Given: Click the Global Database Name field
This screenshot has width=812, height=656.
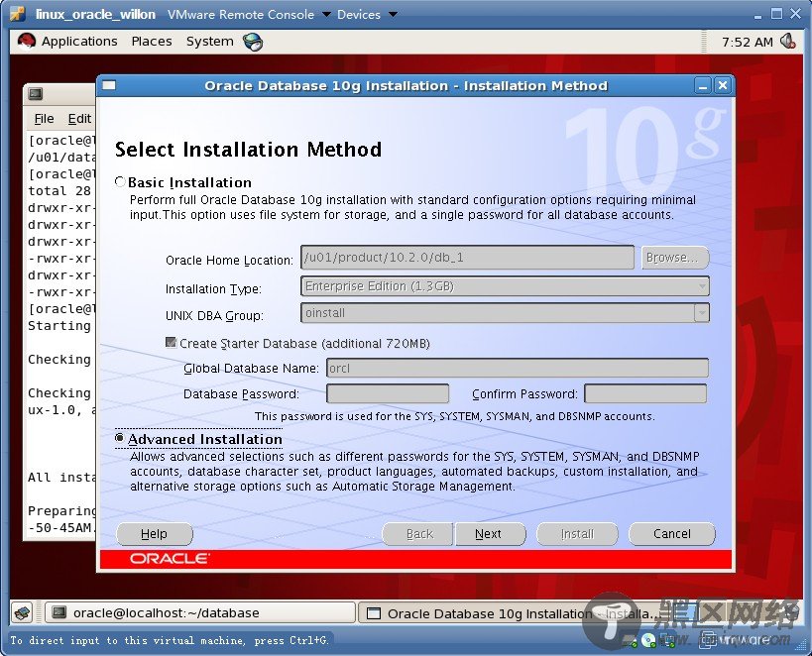Looking at the screenshot, I should tap(518, 368).
